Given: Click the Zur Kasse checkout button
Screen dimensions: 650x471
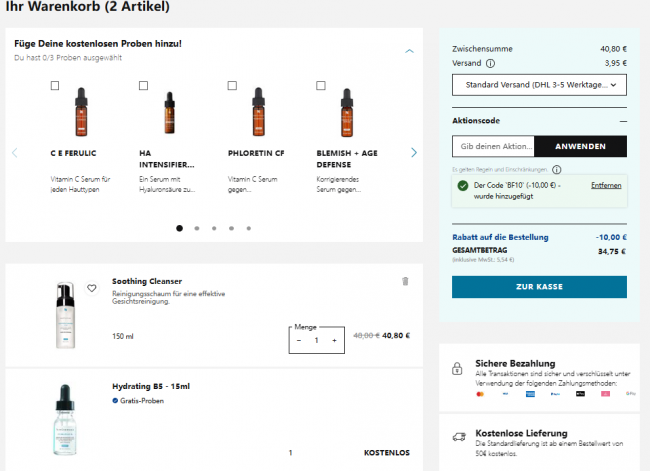Looking at the screenshot, I should (539, 287).
